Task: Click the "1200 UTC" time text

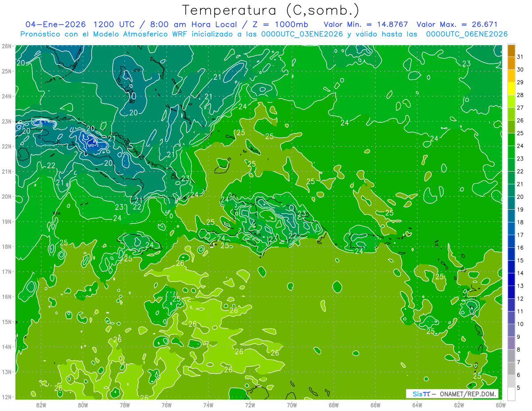Action: pos(116,24)
